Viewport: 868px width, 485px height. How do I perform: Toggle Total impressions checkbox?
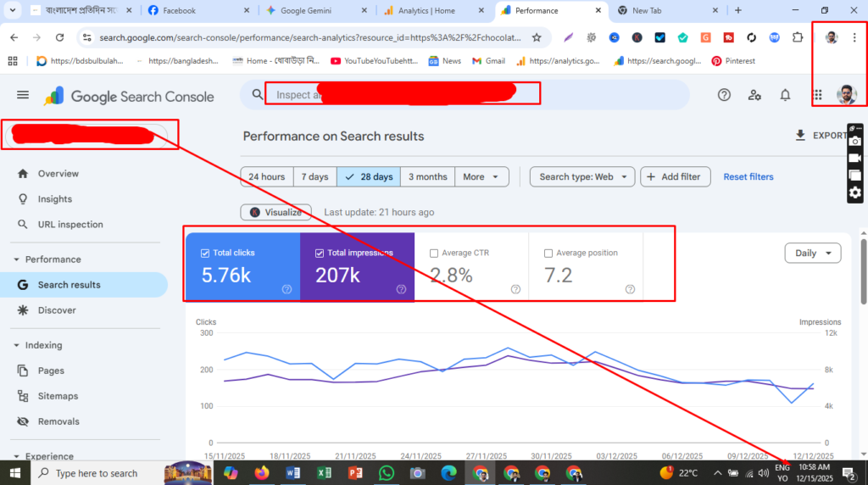(x=320, y=253)
